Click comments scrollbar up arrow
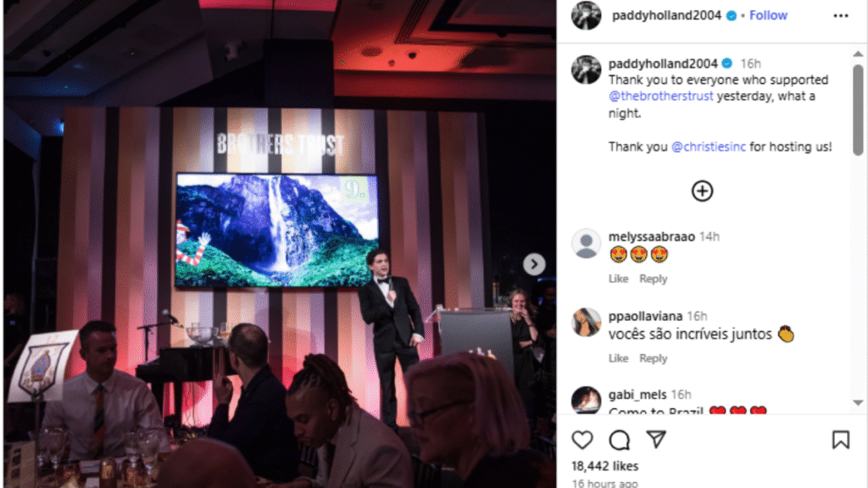This screenshot has width=868, height=488. [x=858, y=53]
